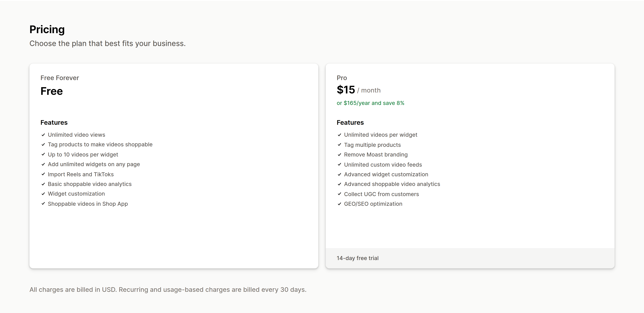Click checkmark beside Unlimited custom video feeds

tap(339, 164)
